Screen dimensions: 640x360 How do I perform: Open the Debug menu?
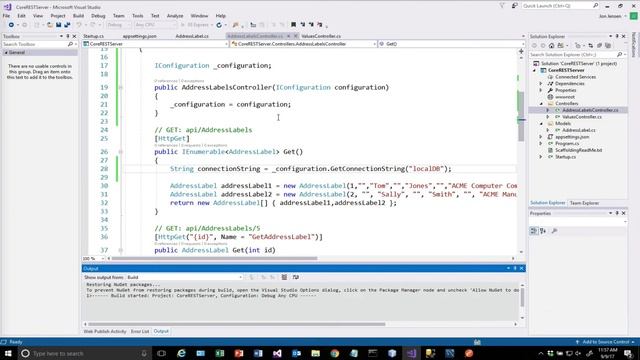pyautogui.click(x=98, y=16)
